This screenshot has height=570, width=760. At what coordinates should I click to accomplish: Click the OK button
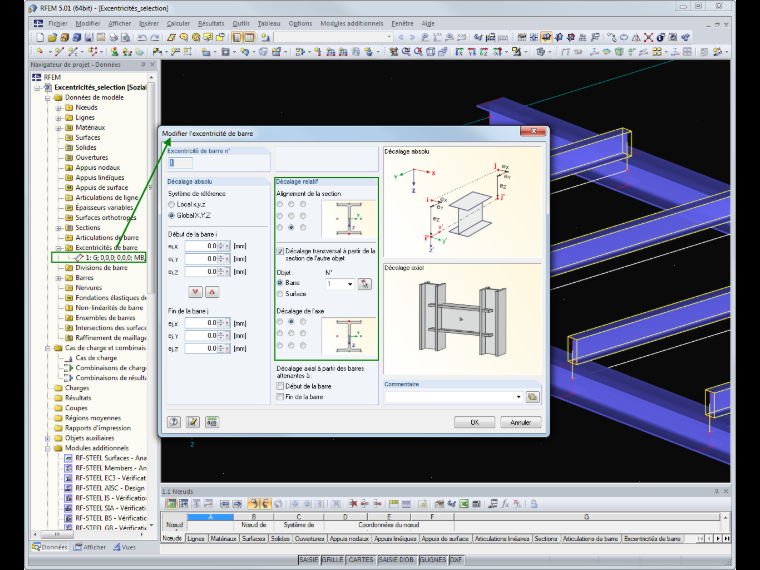tap(475, 422)
